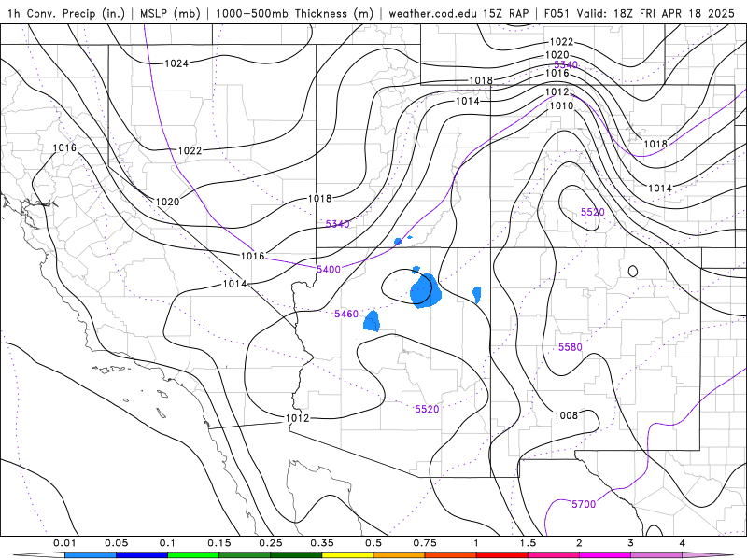The width and height of the screenshot is (747, 560).
Task: Click the red legend swatch under 1
Action: click(x=502, y=555)
